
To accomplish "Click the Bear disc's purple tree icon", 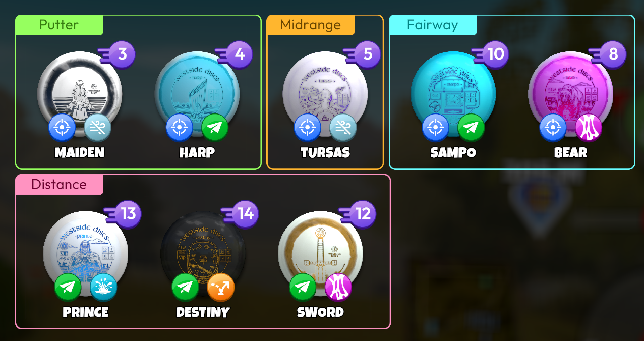I will [589, 127].
